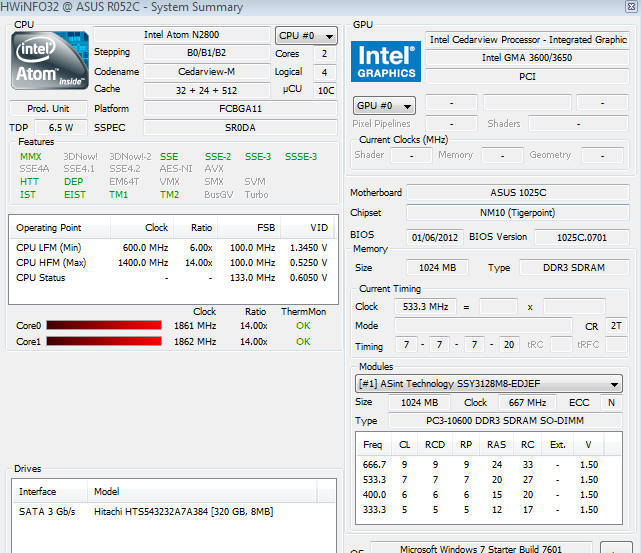Image resolution: width=641 pixels, height=553 pixels.
Task: Click the SSPEC value SR0DA
Action: (240, 128)
